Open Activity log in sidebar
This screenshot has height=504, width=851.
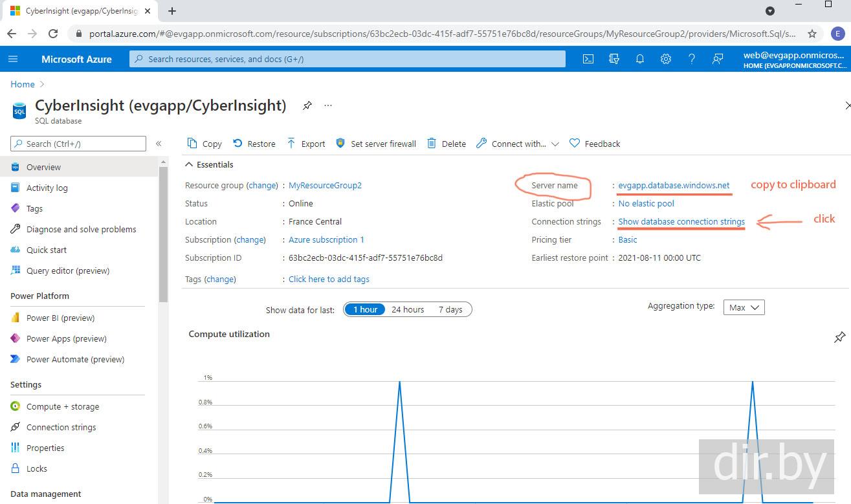[47, 188]
